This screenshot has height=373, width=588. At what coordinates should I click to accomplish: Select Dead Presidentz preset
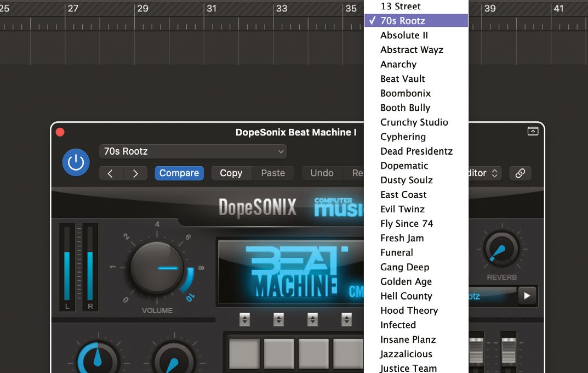point(416,151)
